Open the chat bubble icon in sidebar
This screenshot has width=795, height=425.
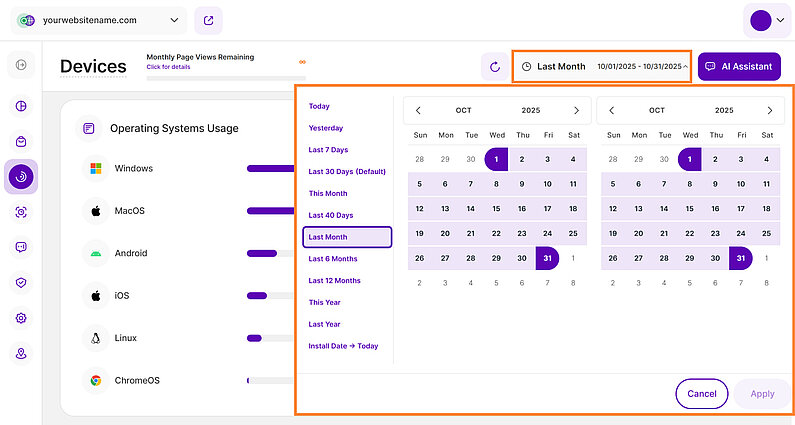pyautogui.click(x=21, y=247)
